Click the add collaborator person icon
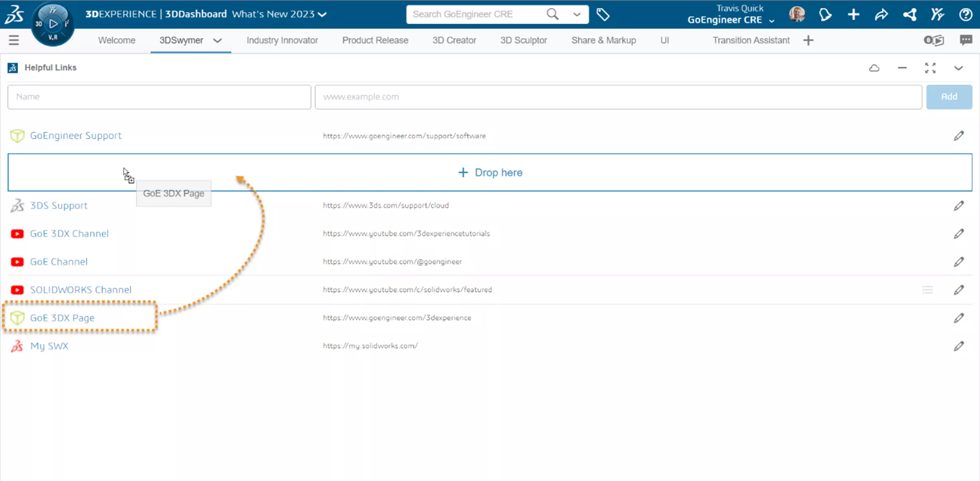980x481 pixels. 937,14
